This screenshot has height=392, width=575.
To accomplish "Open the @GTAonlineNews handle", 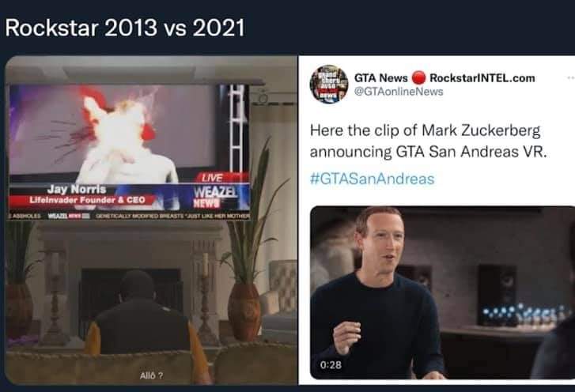I will (x=399, y=92).
